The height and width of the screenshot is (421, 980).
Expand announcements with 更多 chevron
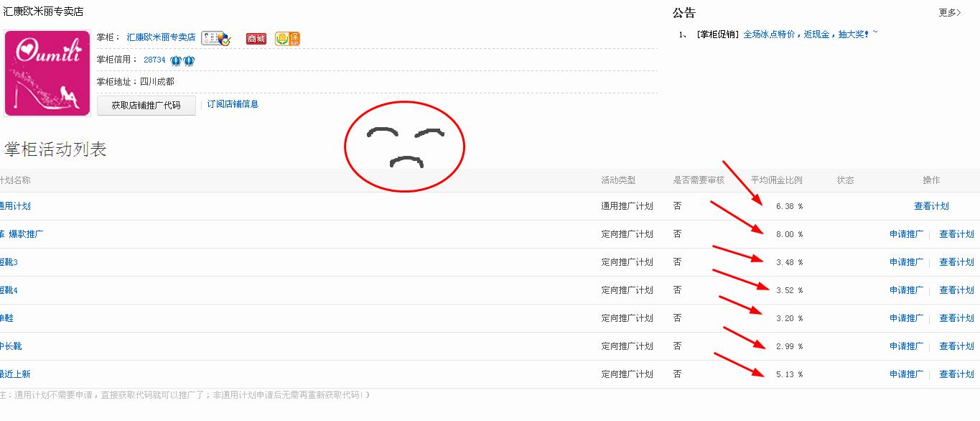pos(949,13)
